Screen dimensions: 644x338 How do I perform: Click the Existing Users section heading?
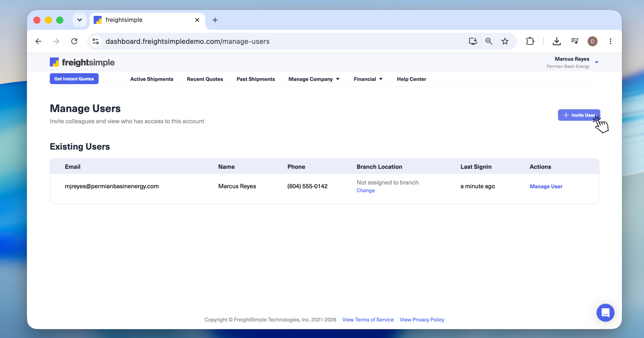(x=80, y=146)
